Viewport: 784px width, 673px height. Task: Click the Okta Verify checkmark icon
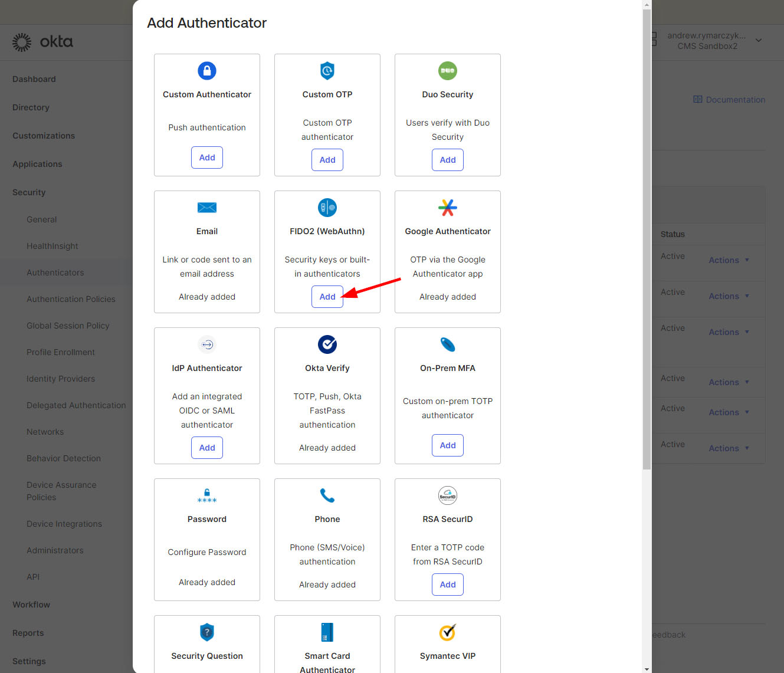(327, 344)
